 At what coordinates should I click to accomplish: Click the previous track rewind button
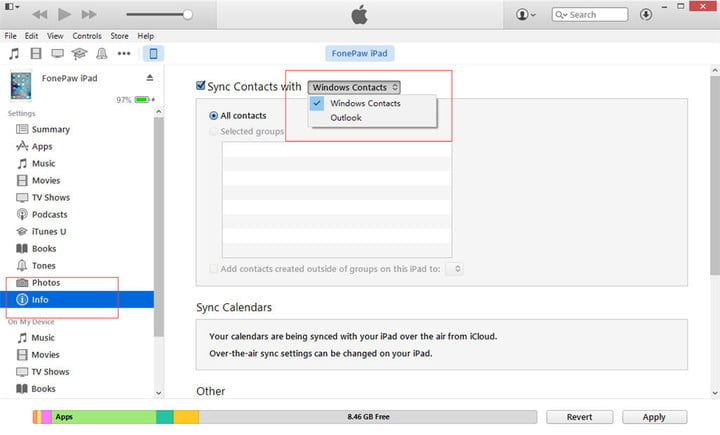click(39, 15)
